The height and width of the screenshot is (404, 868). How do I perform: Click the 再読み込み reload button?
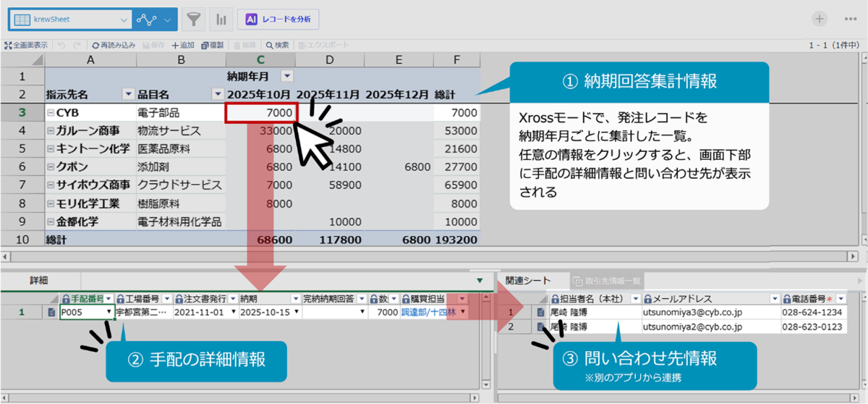pos(114,45)
